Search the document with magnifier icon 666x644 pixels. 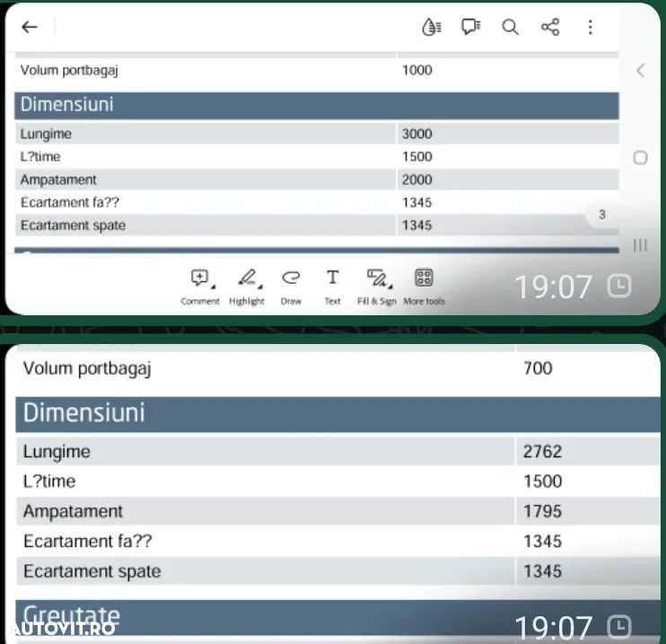coord(510,27)
